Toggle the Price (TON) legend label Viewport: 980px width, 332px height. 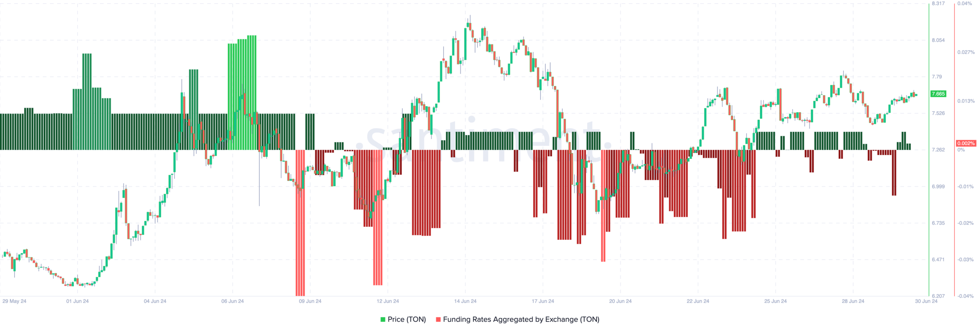(407, 319)
